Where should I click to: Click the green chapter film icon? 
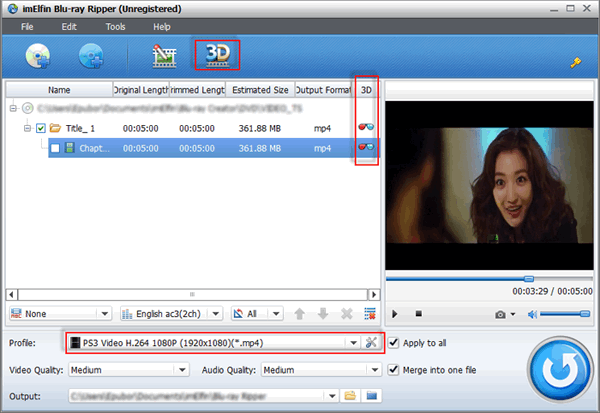70,148
